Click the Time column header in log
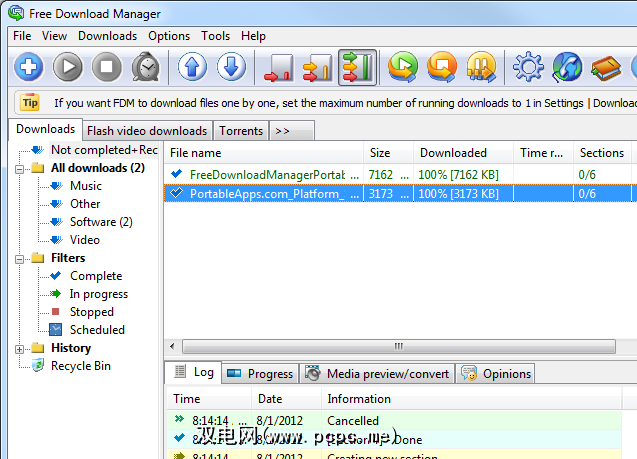 pyautogui.click(x=209, y=398)
